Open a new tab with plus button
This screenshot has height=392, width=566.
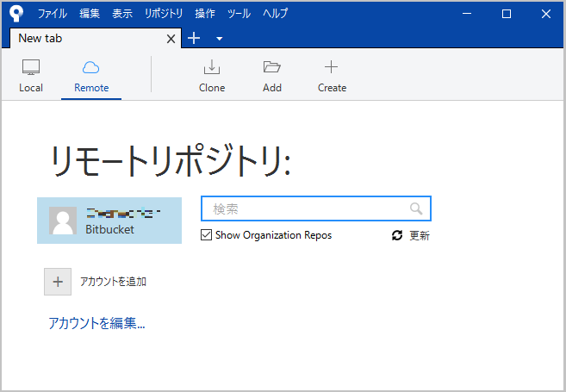[194, 38]
